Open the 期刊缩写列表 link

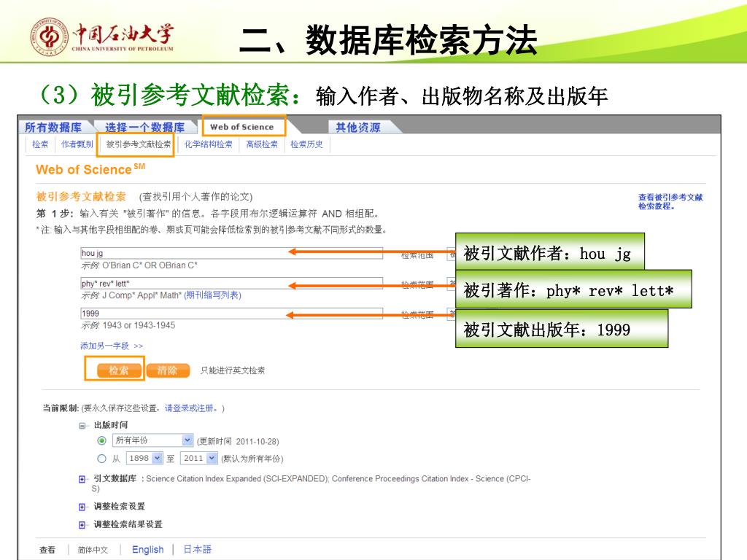(x=212, y=295)
